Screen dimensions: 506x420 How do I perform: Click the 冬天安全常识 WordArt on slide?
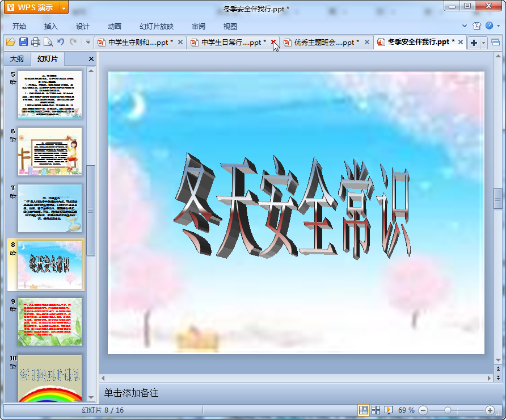click(293, 207)
